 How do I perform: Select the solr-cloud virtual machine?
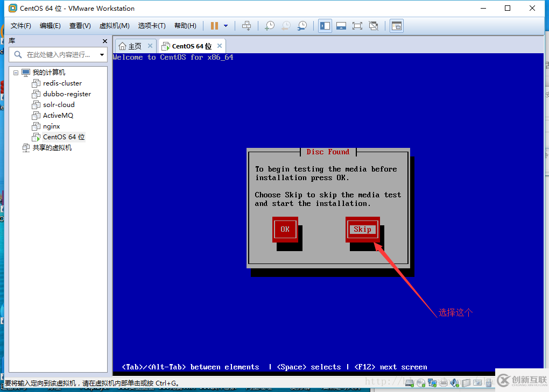[x=59, y=105]
